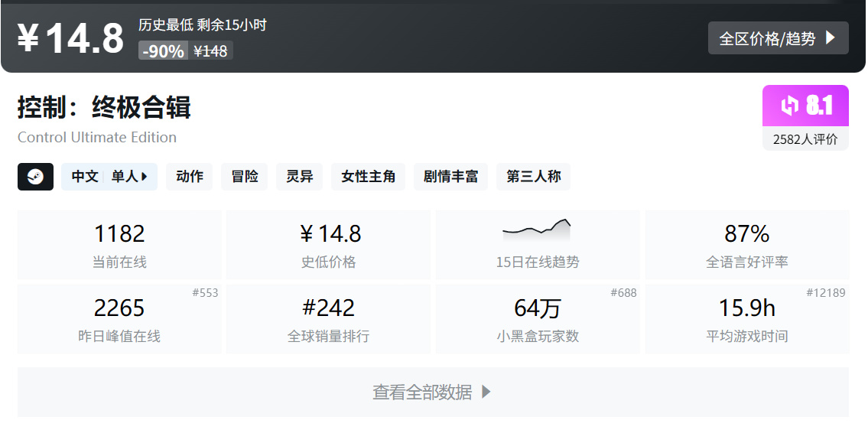Click the #553 rank label
868x443 pixels.
[206, 293]
